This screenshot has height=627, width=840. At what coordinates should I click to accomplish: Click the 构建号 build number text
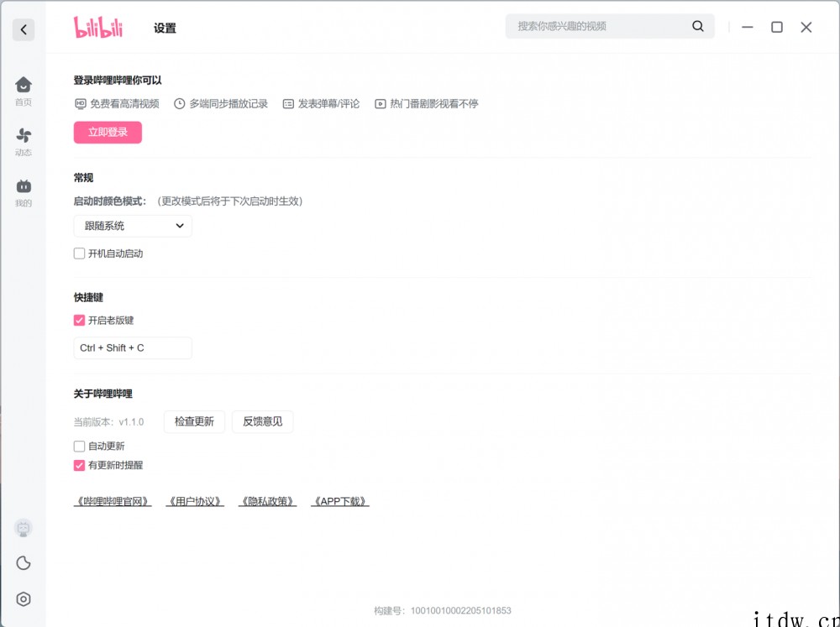click(x=443, y=610)
